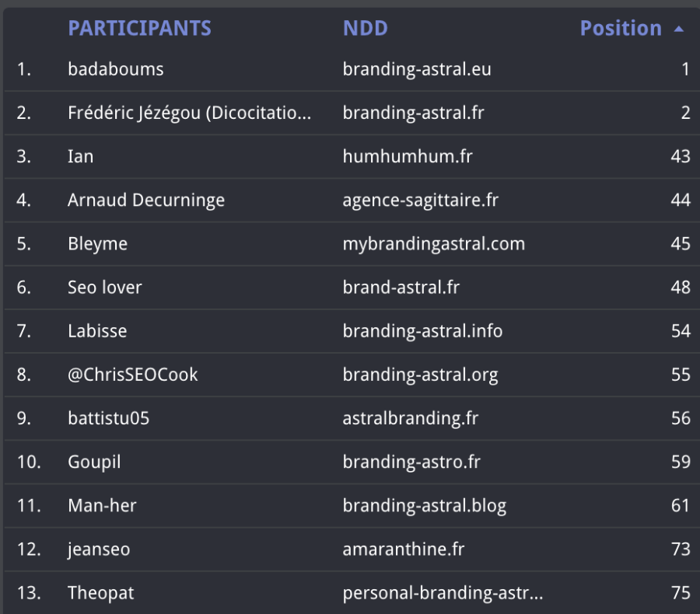The width and height of the screenshot is (700, 614).
Task: Open the branding-astral.info domain entry
Action: [x=422, y=331]
